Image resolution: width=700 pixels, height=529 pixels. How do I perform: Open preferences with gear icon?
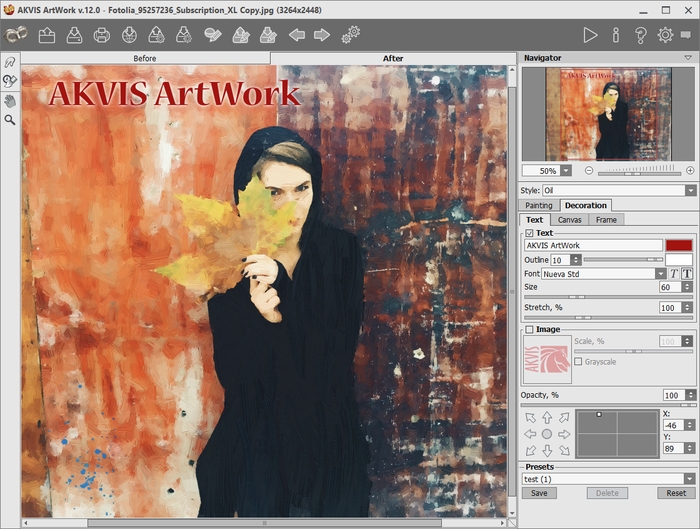pyautogui.click(x=665, y=35)
